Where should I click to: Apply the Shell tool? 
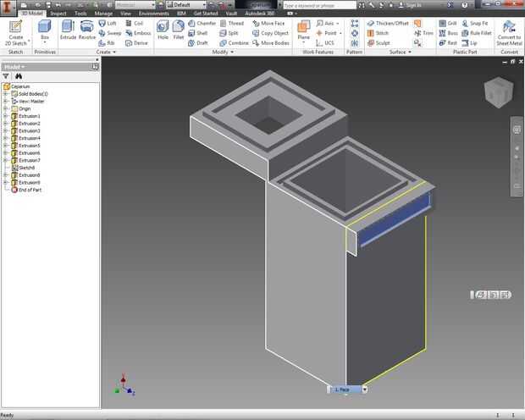point(198,33)
